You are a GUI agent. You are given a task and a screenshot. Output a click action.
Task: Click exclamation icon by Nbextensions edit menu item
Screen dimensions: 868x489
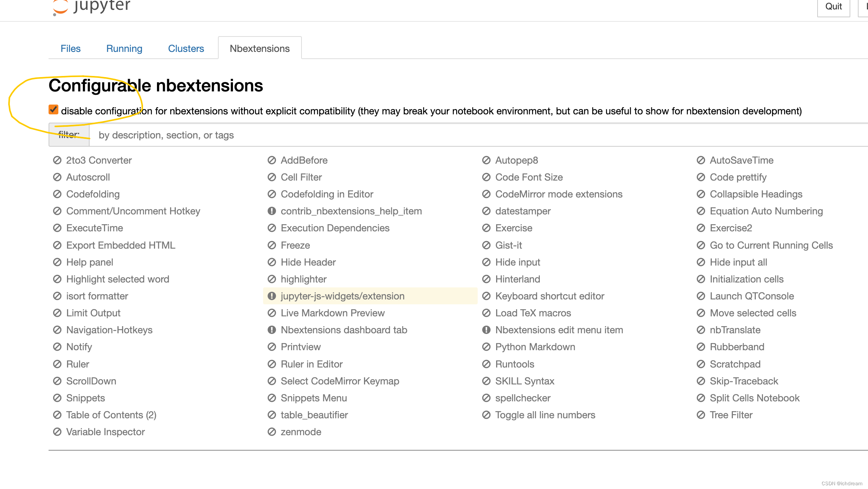tap(486, 330)
